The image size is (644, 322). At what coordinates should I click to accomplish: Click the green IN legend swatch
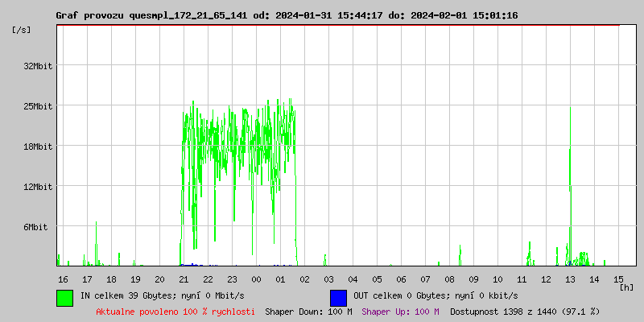click(64, 297)
